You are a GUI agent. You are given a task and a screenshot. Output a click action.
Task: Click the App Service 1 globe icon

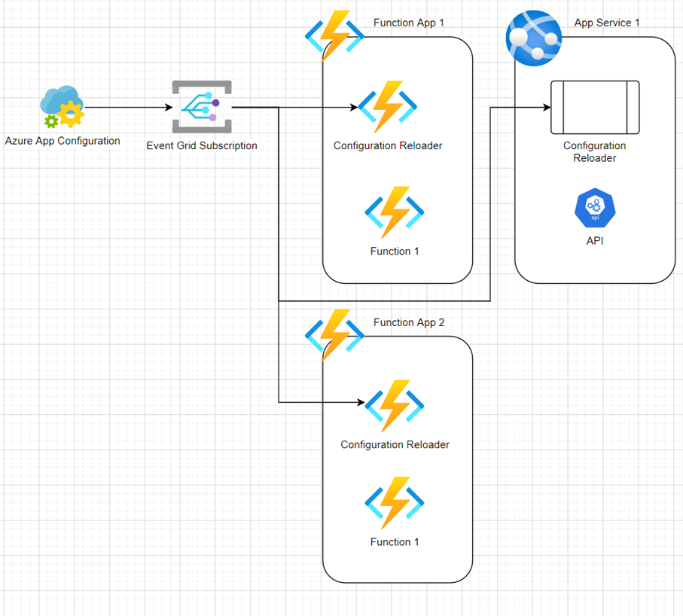click(x=534, y=38)
